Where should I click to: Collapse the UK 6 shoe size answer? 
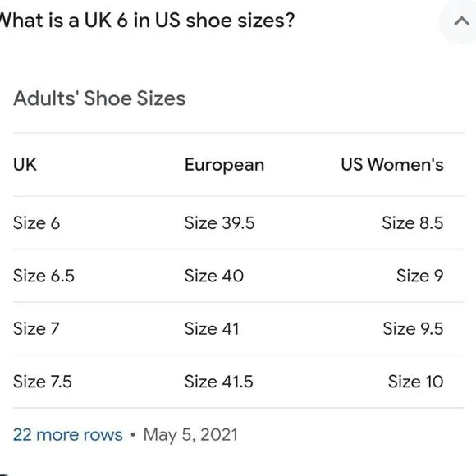461,21
